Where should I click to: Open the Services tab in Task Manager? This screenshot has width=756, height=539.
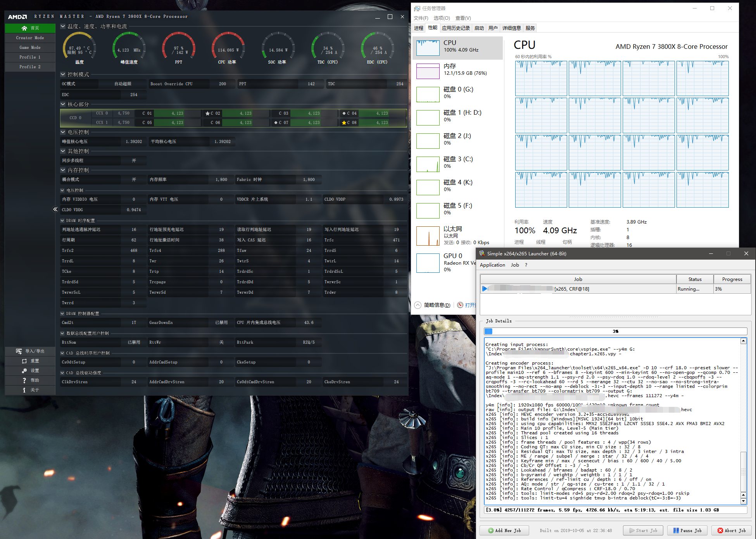coord(530,28)
